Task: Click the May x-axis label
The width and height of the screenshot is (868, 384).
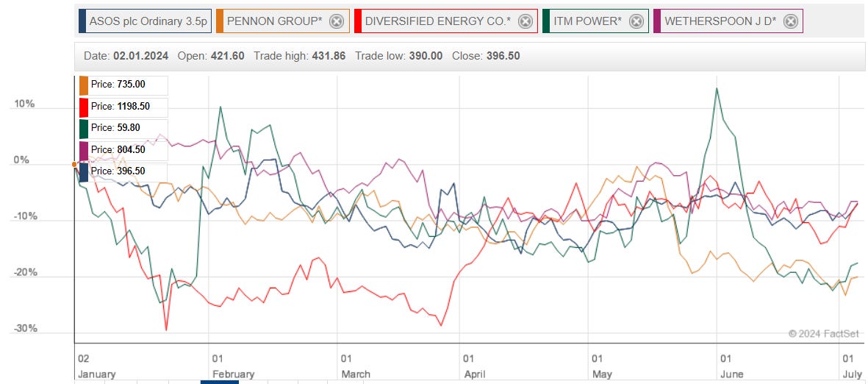Action: coord(602,374)
